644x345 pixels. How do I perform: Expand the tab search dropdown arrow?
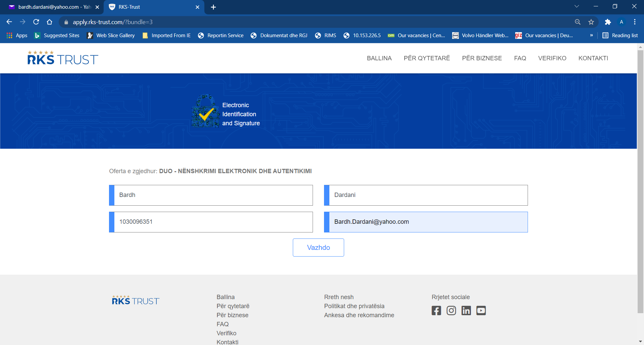(x=577, y=6)
